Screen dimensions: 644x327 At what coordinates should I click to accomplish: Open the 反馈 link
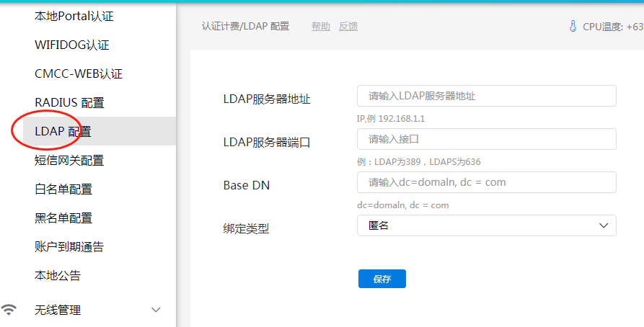pyautogui.click(x=348, y=27)
